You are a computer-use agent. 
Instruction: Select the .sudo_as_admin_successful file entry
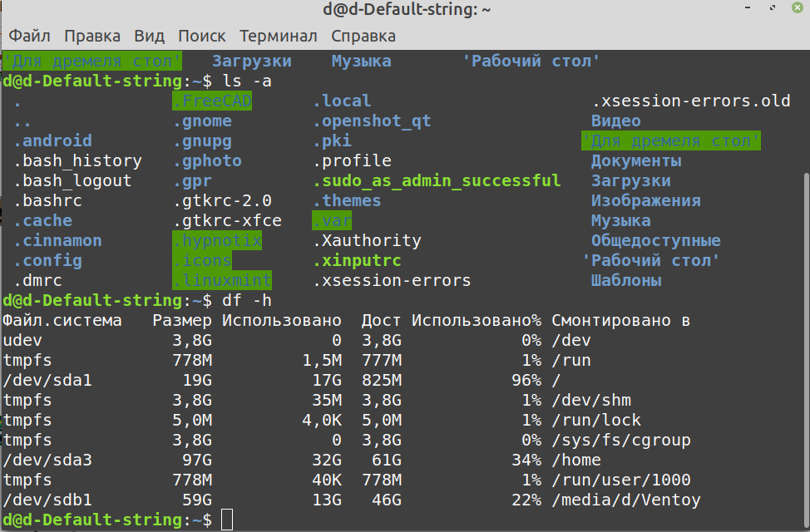(x=437, y=181)
